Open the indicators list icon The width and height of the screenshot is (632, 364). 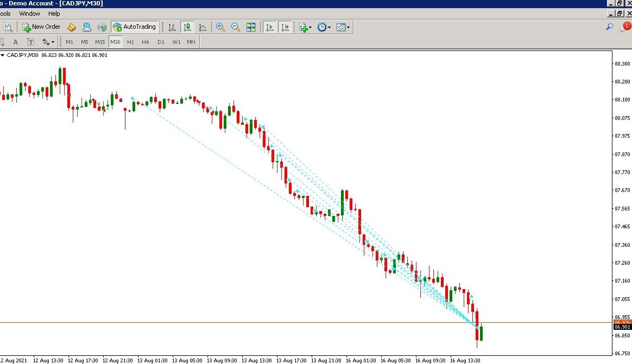coord(303,27)
